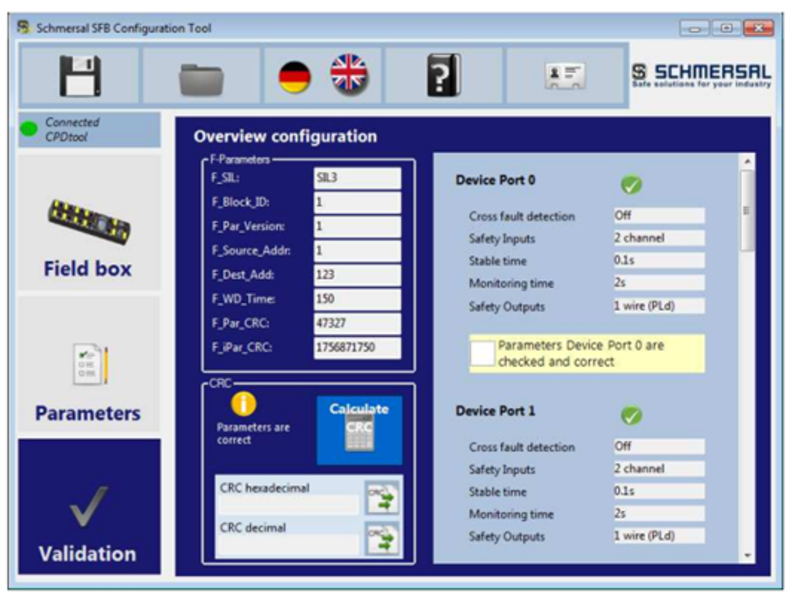This screenshot has height=600, width=801.
Task: Open the Field box section
Action: [x=89, y=222]
